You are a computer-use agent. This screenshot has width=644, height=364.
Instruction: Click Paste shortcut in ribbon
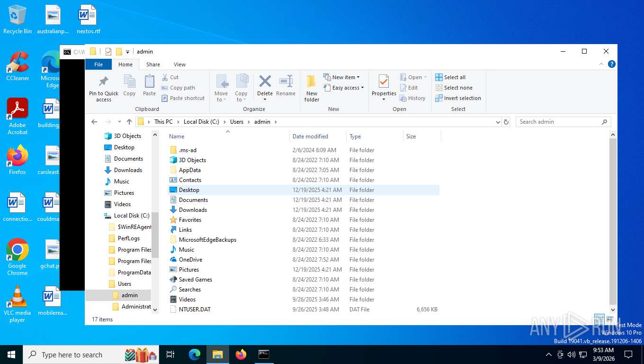[x=183, y=98]
